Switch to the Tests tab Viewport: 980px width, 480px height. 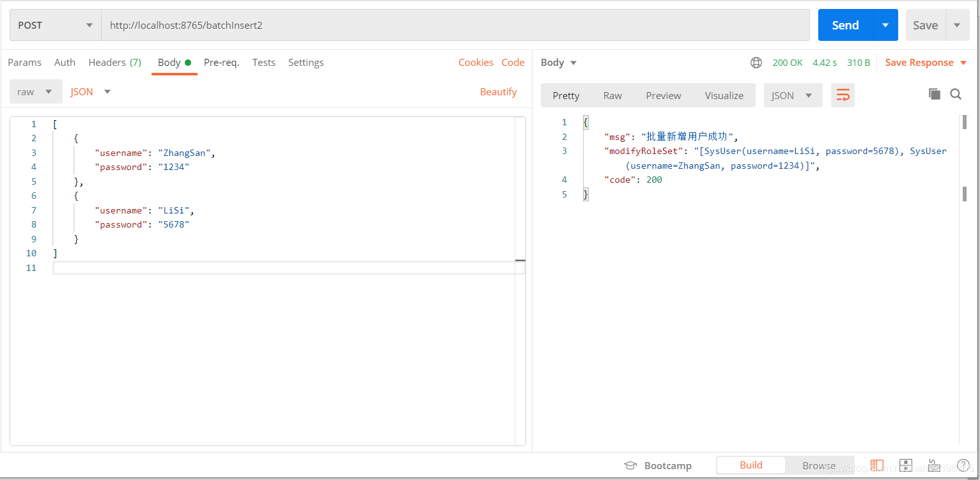[263, 63]
